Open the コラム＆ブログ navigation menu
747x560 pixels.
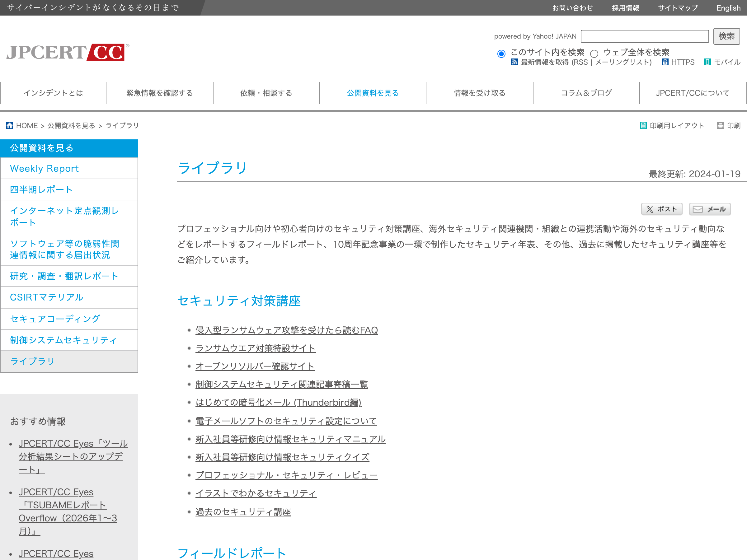[586, 93]
